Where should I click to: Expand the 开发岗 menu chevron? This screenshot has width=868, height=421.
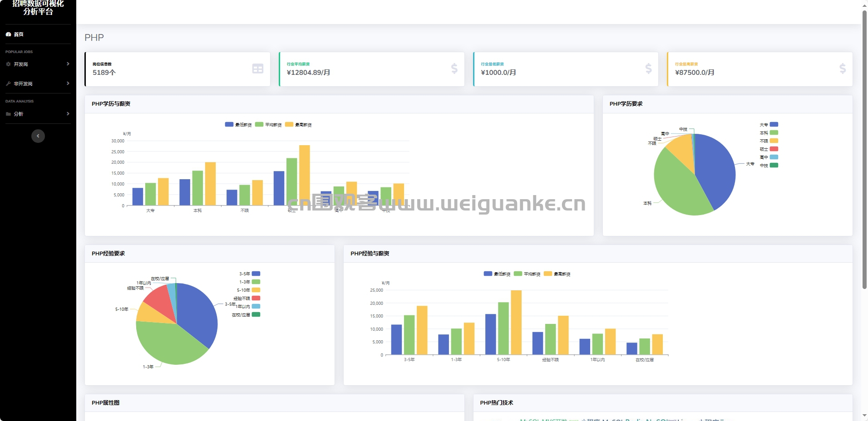(x=68, y=64)
